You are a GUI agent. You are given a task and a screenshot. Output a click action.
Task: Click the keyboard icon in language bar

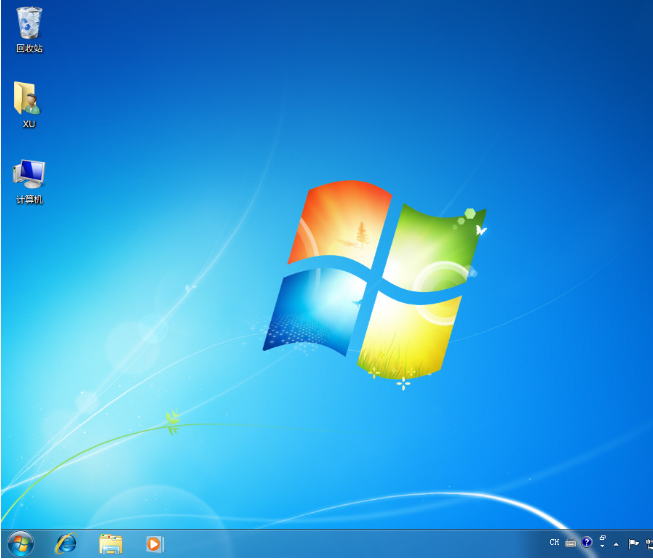pyautogui.click(x=570, y=543)
